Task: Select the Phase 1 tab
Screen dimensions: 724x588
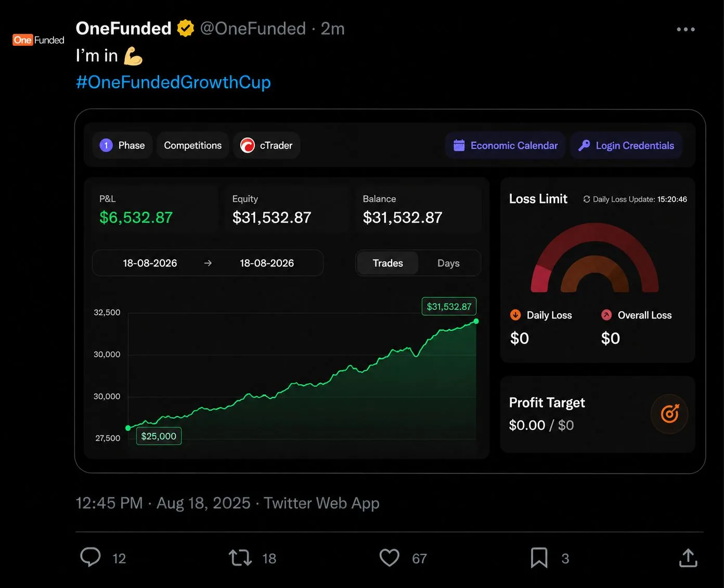Action: click(x=122, y=145)
